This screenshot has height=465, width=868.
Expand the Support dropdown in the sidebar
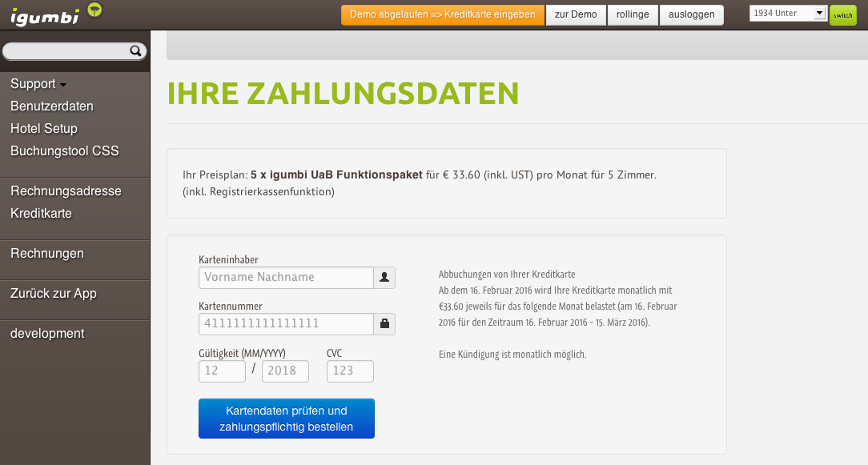pos(33,83)
